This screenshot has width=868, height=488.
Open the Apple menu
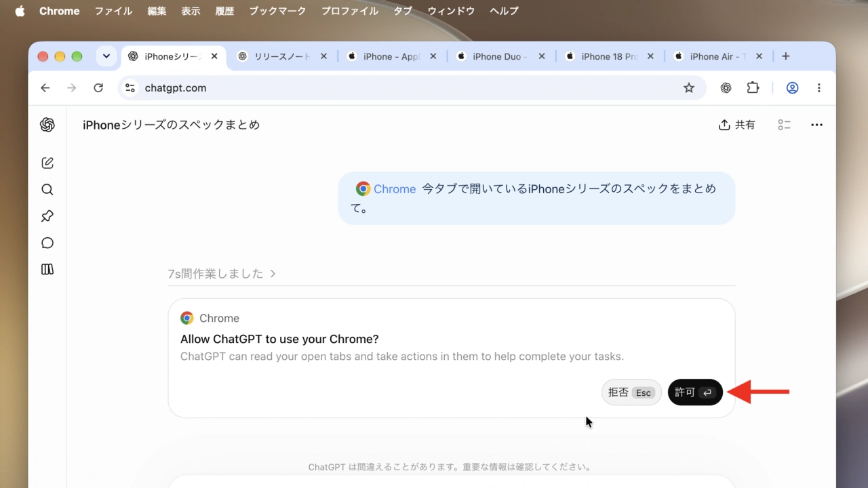(20, 11)
